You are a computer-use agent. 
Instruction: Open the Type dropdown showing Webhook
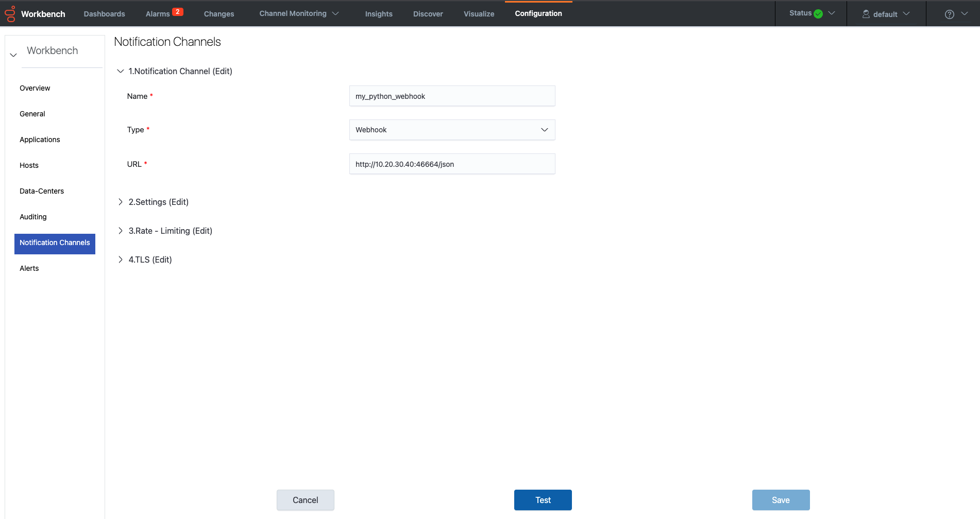pos(452,130)
